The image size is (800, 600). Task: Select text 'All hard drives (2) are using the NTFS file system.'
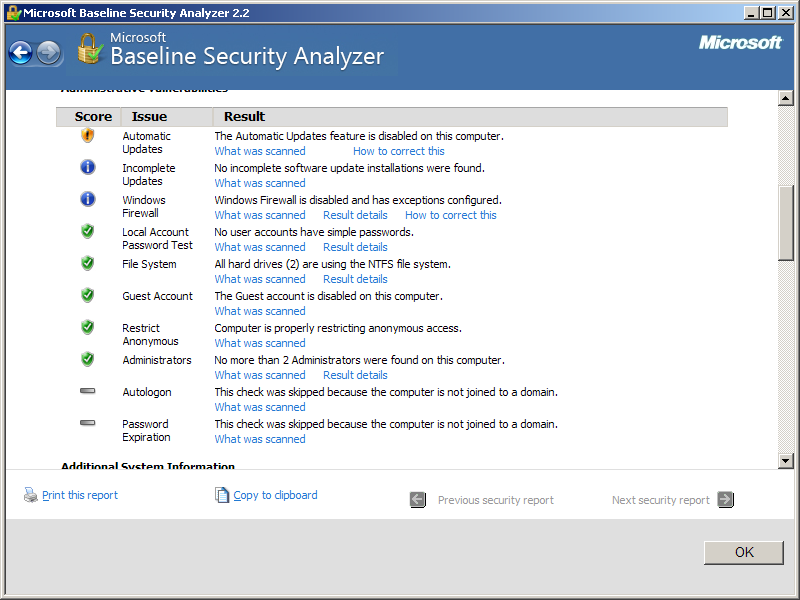(x=333, y=264)
